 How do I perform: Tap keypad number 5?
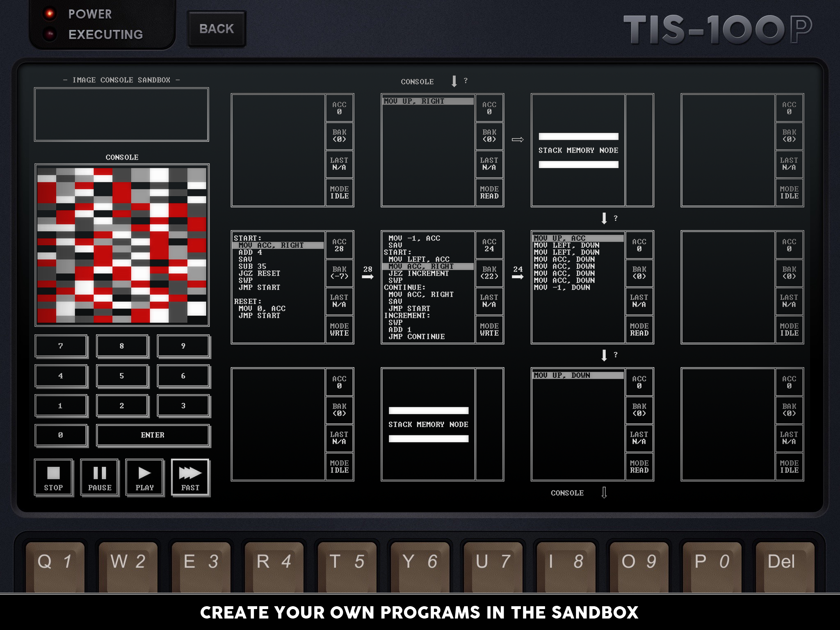(122, 376)
